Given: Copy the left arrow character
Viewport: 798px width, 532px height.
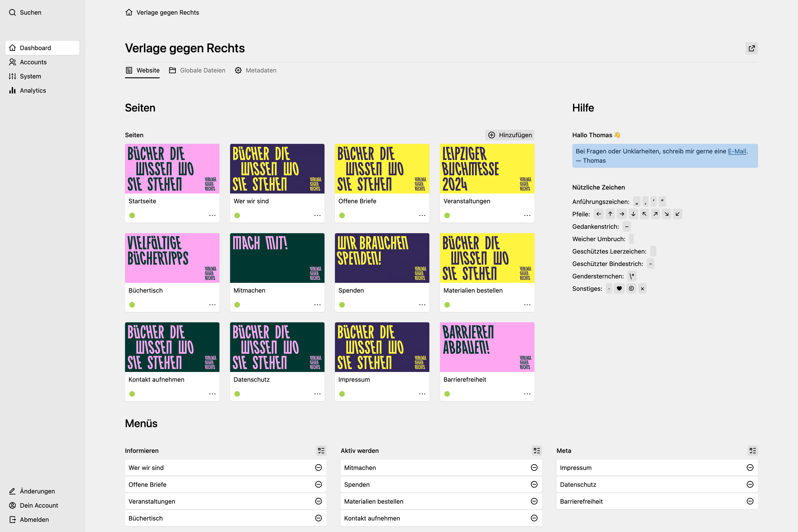Looking at the screenshot, I should tap(599, 214).
